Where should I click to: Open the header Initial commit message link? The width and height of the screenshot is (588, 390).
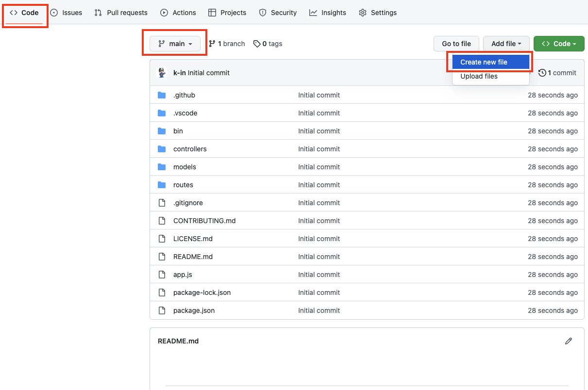209,73
